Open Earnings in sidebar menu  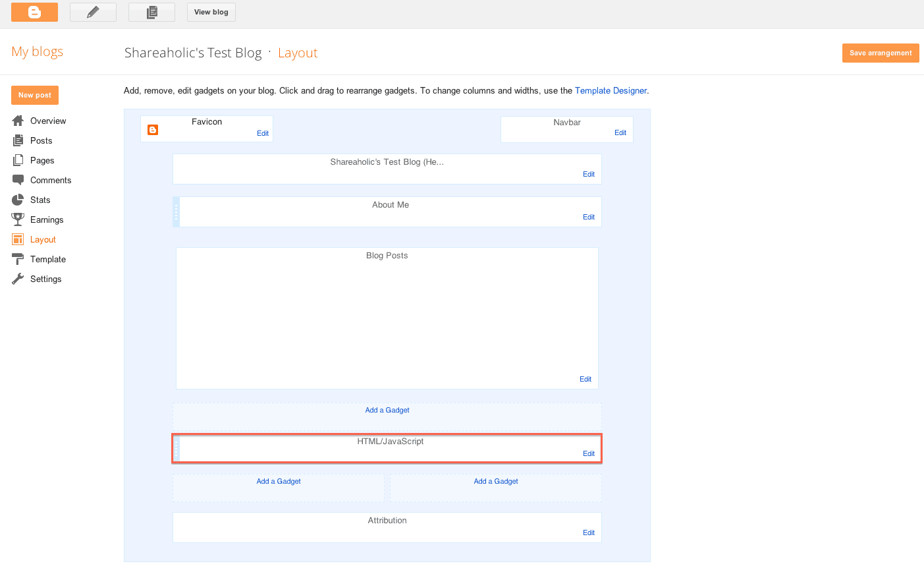pos(47,219)
